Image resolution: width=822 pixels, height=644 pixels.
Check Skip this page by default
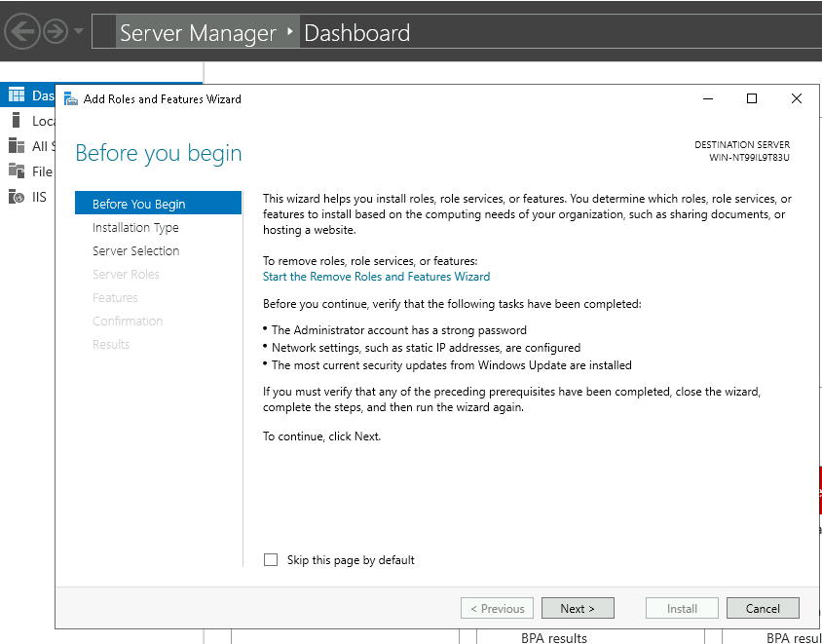tap(271, 559)
